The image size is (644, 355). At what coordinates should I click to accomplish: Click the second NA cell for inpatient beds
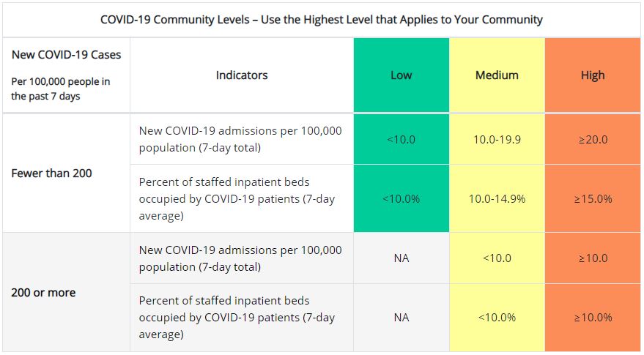401,318
